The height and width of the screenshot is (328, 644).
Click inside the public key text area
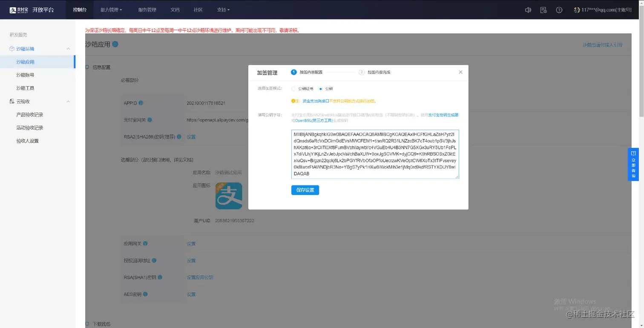coord(375,154)
